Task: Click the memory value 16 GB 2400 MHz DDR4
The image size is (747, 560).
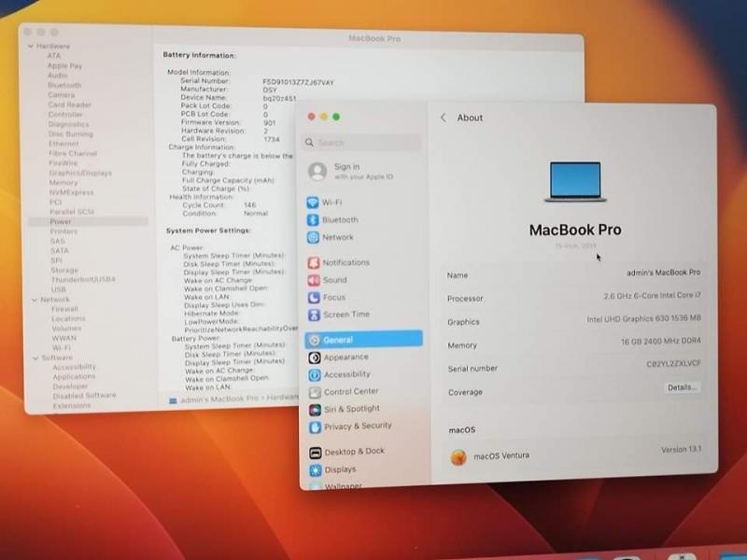Action: tap(661, 341)
